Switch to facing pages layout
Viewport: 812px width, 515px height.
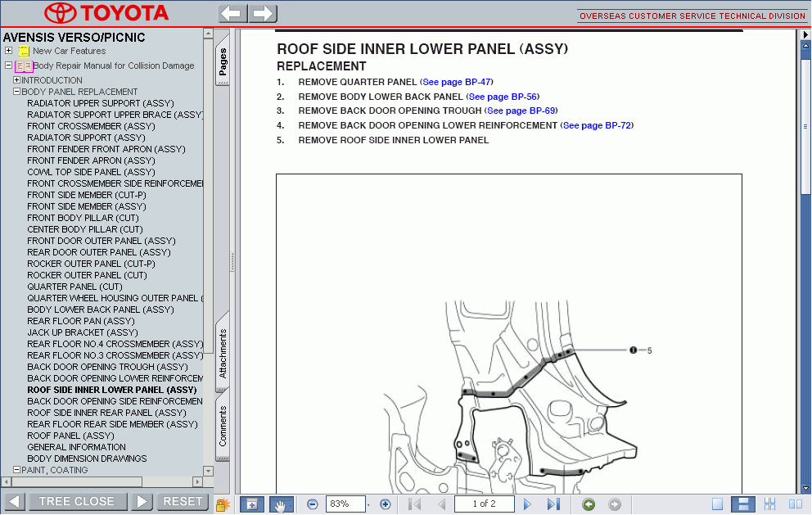click(796, 504)
